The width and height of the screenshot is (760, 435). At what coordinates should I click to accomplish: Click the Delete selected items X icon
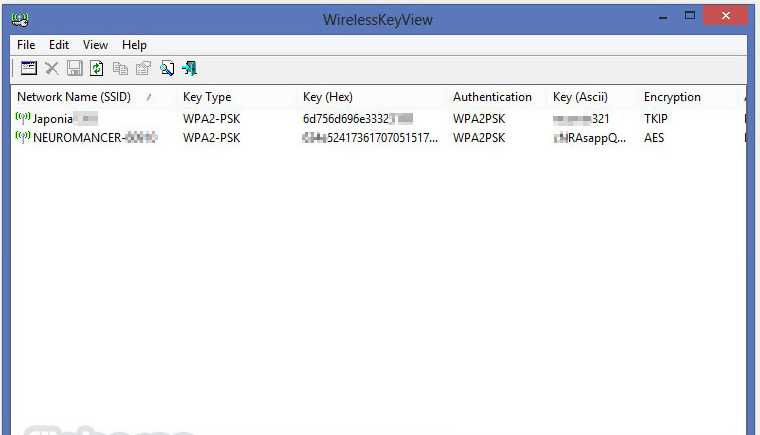click(x=51, y=68)
